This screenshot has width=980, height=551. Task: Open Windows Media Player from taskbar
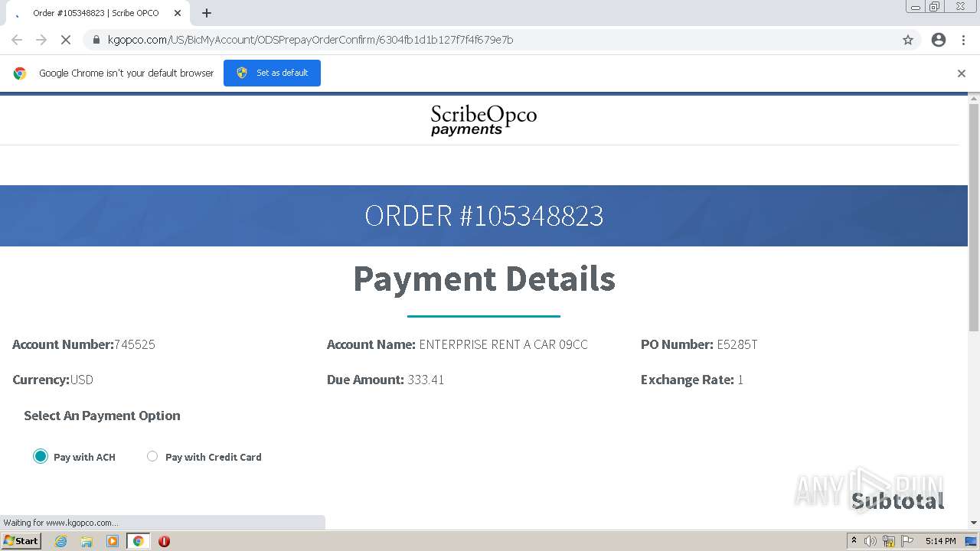click(113, 541)
